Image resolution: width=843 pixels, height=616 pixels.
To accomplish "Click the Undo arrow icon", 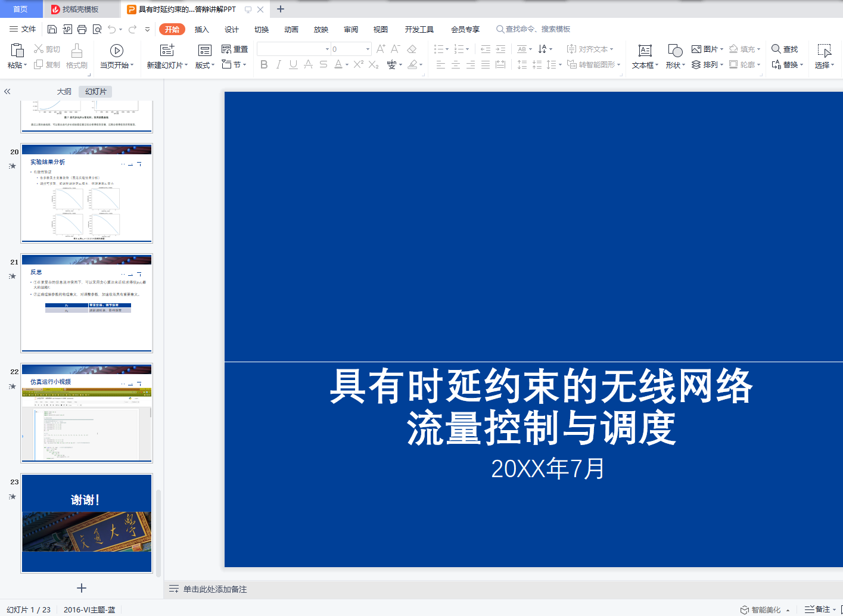I will 111,29.
